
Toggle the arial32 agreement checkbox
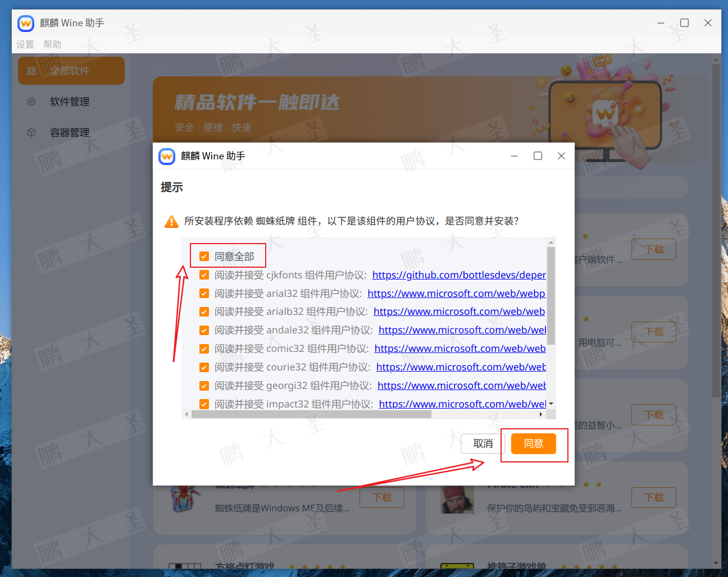pos(204,294)
